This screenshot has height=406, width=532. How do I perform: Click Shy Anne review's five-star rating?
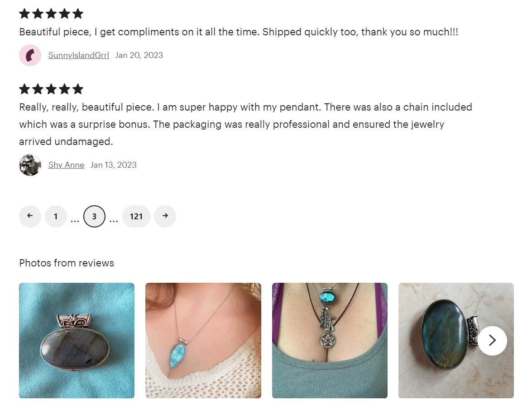[51, 89]
